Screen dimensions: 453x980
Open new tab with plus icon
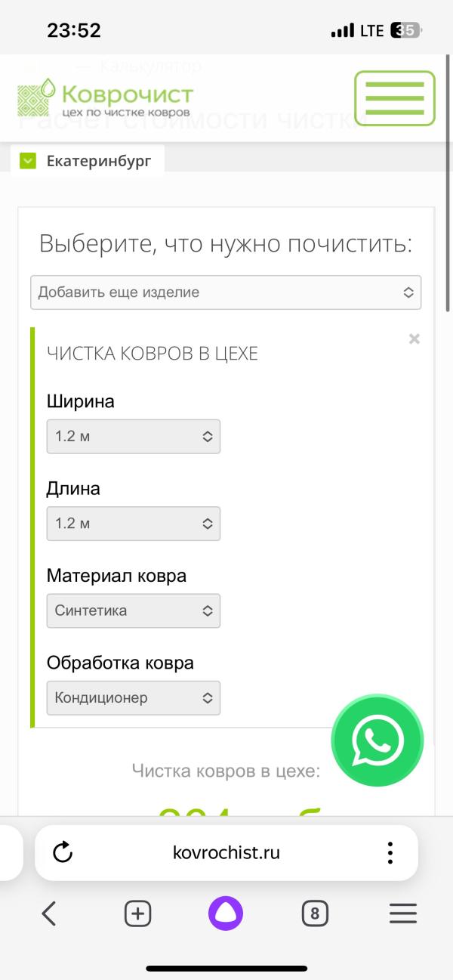[137, 914]
